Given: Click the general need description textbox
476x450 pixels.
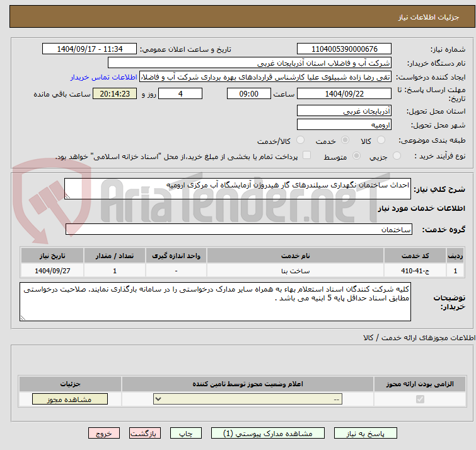Looking at the screenshot, I should click(x=238, y=189).
